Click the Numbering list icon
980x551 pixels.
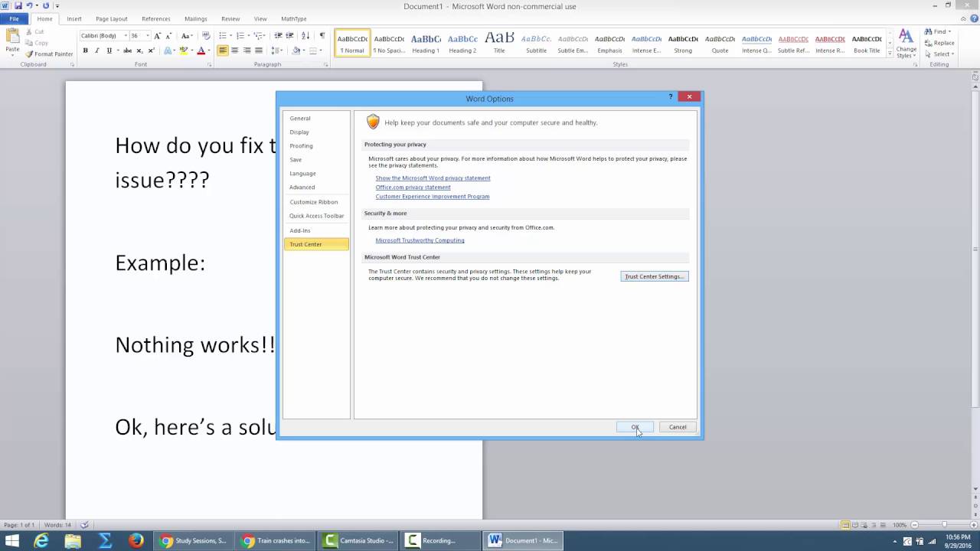pos(240,36)
